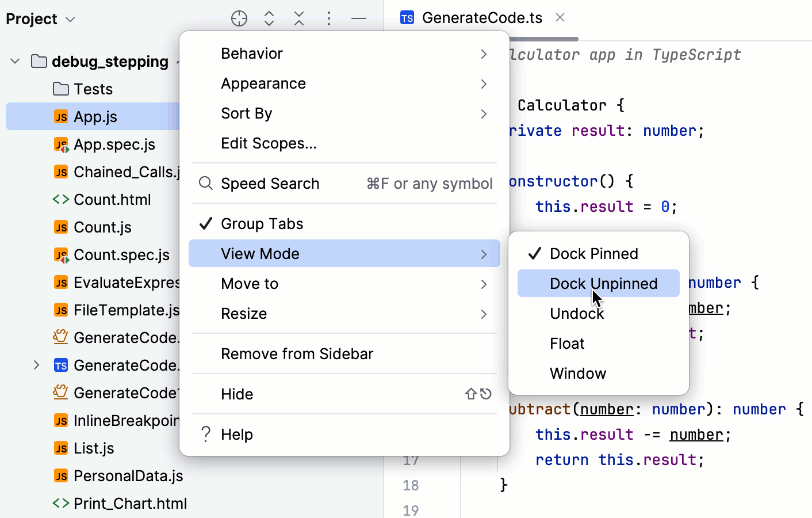Open the Behavior submenu

[x=251, y=53]
